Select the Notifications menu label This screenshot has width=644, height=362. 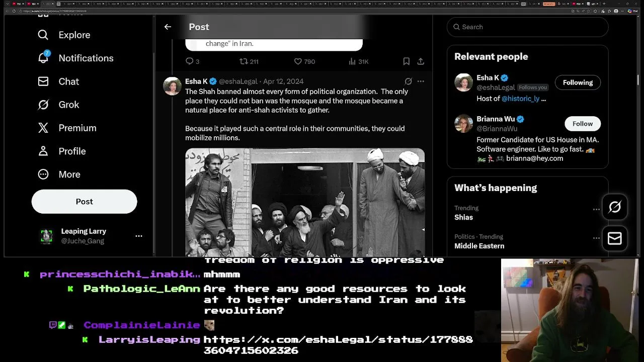[86, 58]
